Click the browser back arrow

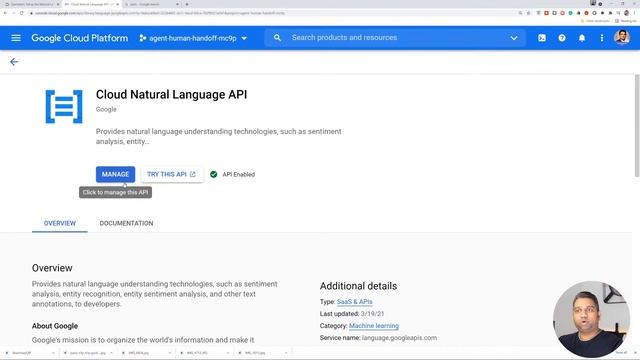(x=5, y=13)
